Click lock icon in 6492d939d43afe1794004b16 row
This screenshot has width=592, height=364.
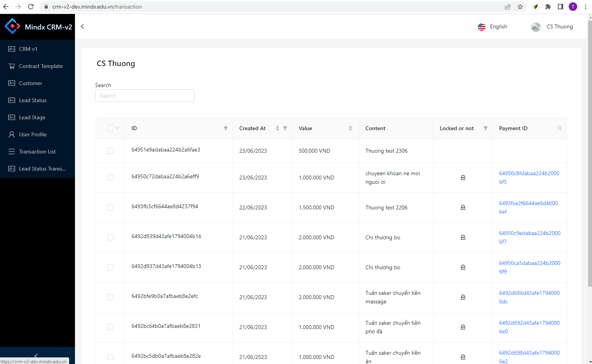point(463,237)
